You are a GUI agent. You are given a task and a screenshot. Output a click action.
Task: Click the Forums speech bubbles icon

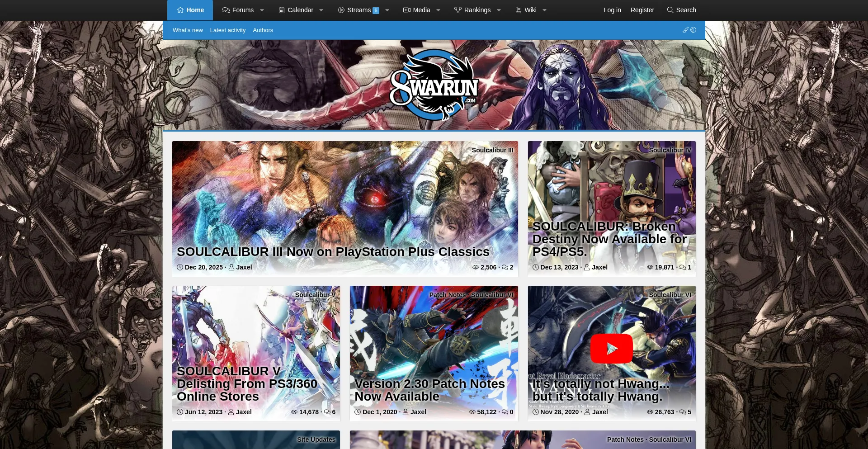(226, 10)
